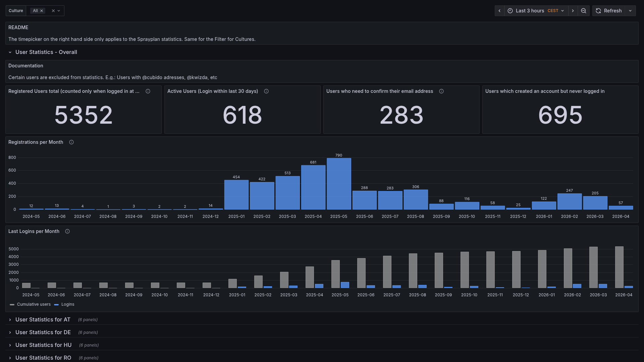Open the Culture filter value dropdown
The image size is (644, 362).
pos(59,11)
